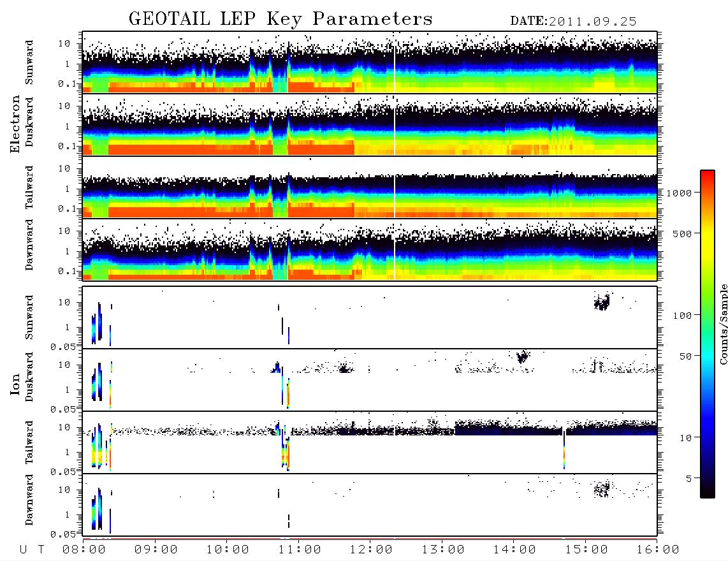Click the "0.05" tick of Ion Sunward axis

pos(63,347)
